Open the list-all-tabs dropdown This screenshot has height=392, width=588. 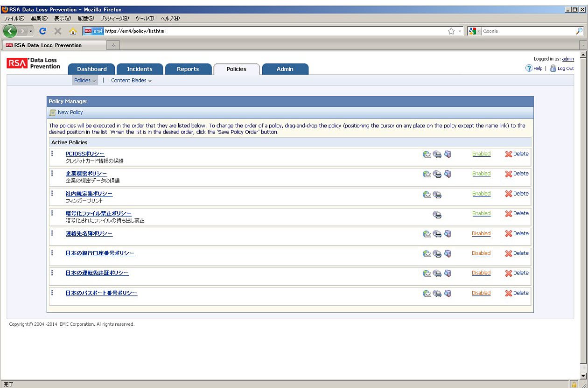tap(583, 45)
